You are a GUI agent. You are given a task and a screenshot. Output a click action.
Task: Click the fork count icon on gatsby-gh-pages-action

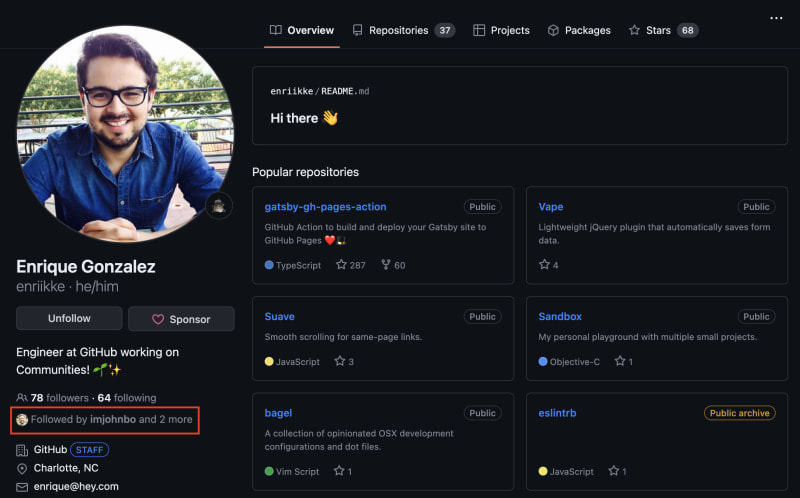click(385, 265)
